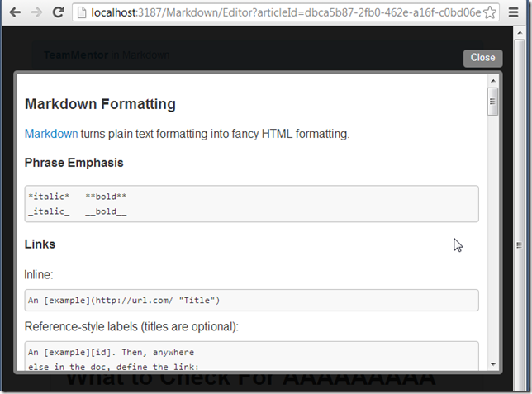Viewport: 532px width, 394px height.
Task: Click the page's outer scrollbar grip
Action: point(519,244)
